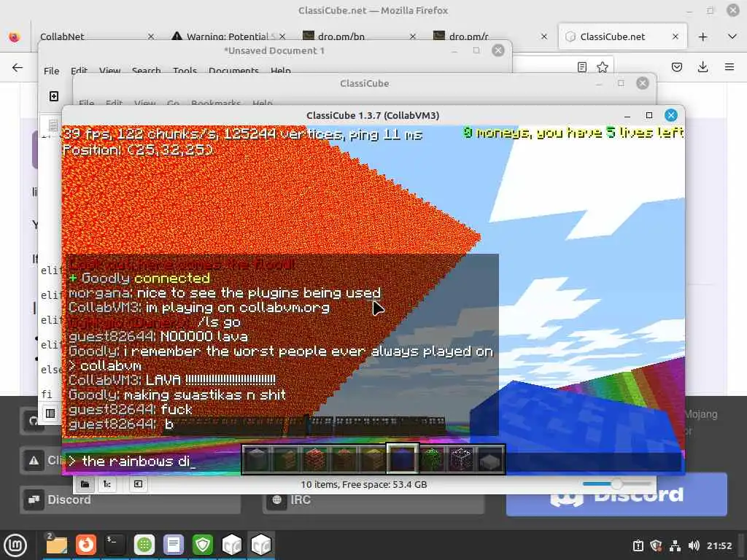Select the obsidian-like speckled block in the hotbar
The width and height of the screenshot is (747, 560).
pyautogui.click(x=461, y=459)
